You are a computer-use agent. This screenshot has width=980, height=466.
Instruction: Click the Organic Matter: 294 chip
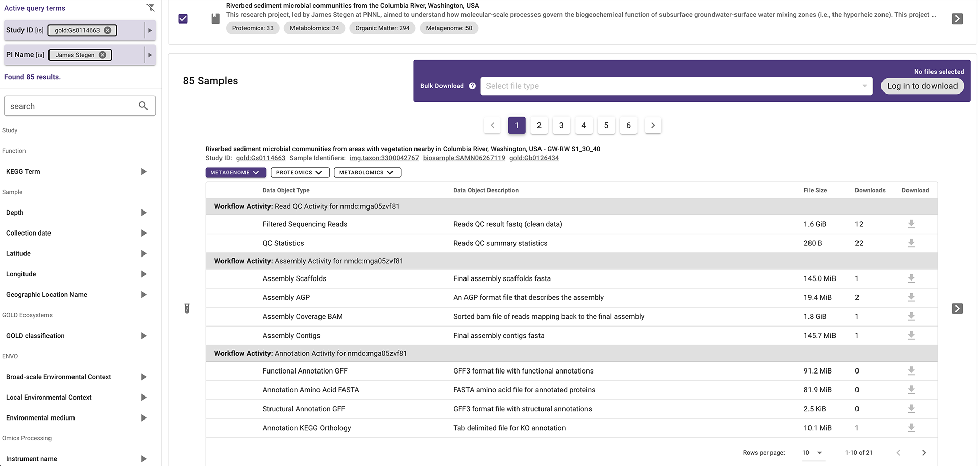point(382,28)
